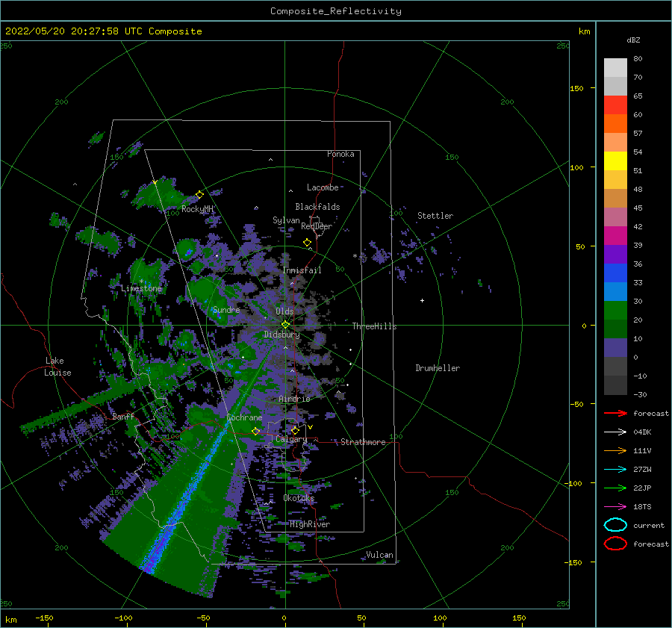
Task: Click the white 04DK arrow icon
Action: click(615, 432)
